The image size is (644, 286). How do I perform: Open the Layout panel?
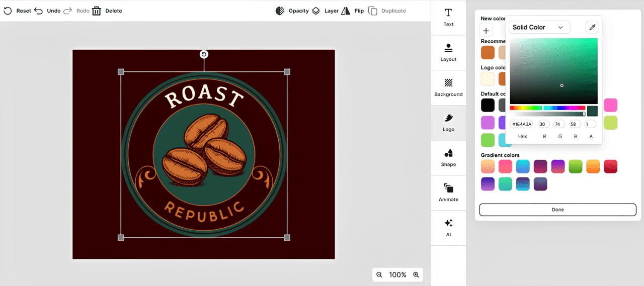point(448,52)
